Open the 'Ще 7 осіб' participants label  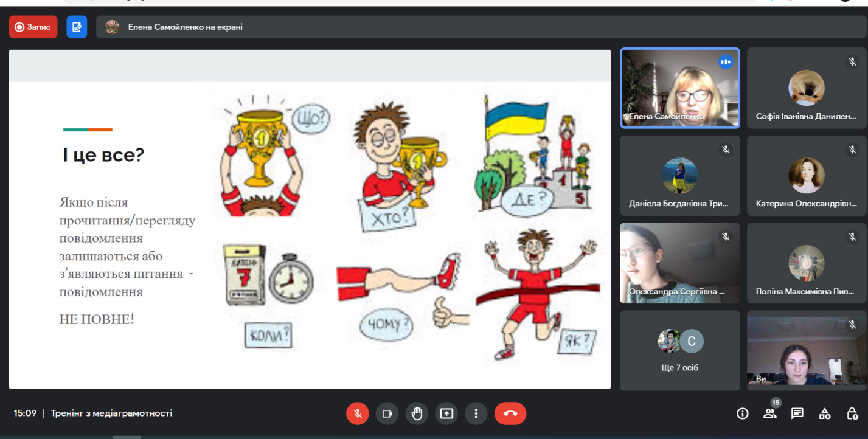679,368
